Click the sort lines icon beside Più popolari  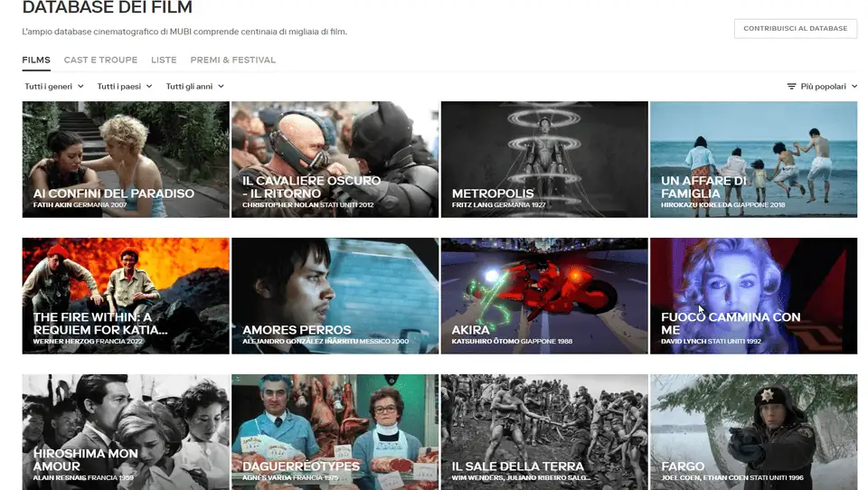point(791,87)
